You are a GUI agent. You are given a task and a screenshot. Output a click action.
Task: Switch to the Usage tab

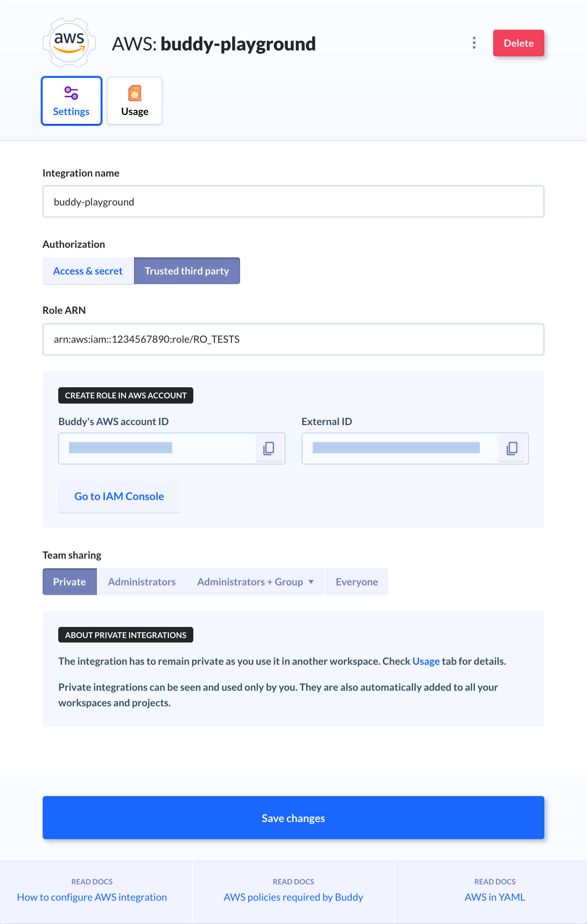(x=135, y=101)
